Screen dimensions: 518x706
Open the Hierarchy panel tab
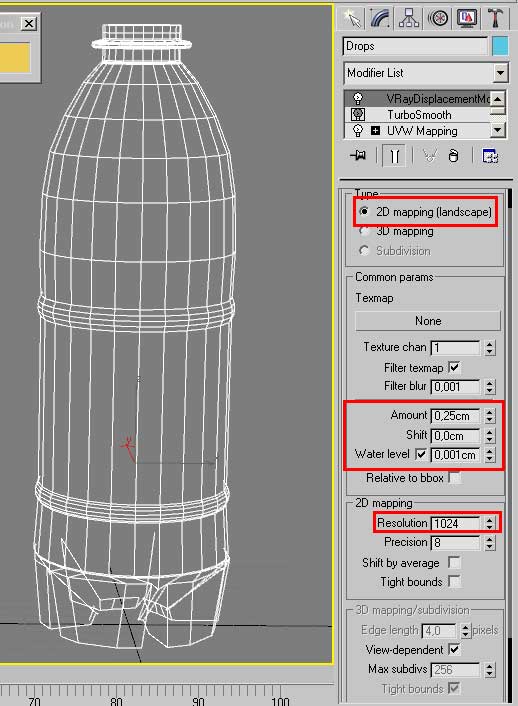(409, 18)
